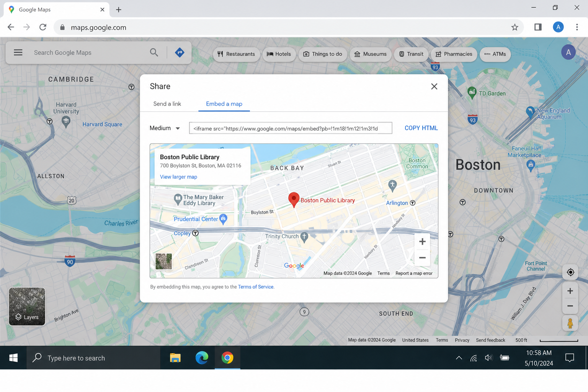Open the volume control in system tray
The height and width of the screenshot is (392, 588).
click(488, 358)
